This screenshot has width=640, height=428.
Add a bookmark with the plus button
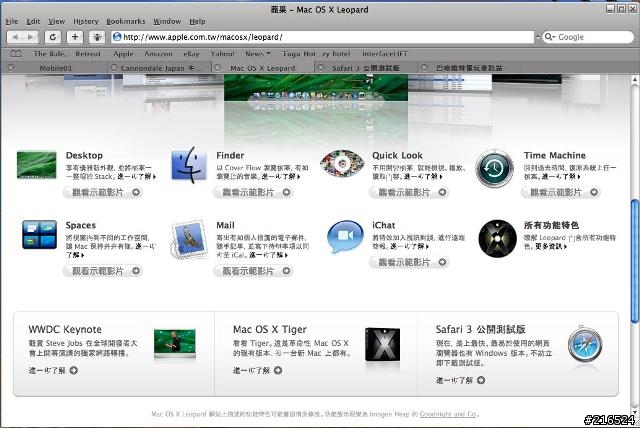coord(75,37)
